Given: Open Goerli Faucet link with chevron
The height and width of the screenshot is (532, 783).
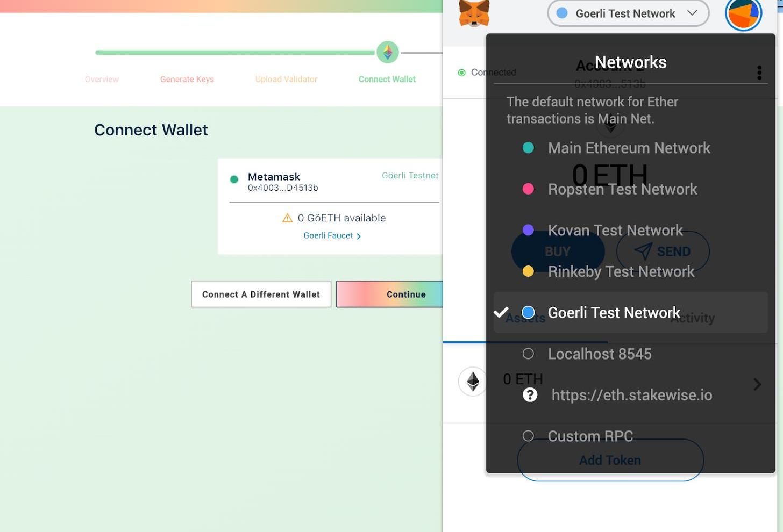Looking at the screenshot, I should tap(332, 235).
